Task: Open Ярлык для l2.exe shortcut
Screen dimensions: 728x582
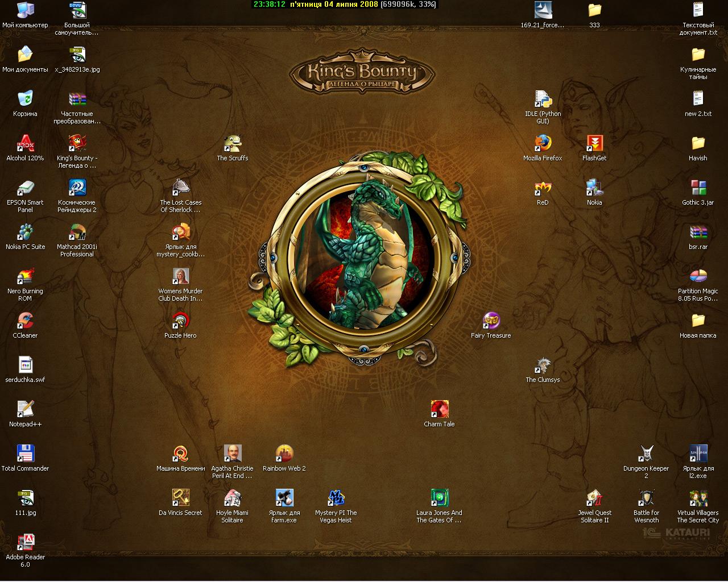Action: [x=698, y=453]
